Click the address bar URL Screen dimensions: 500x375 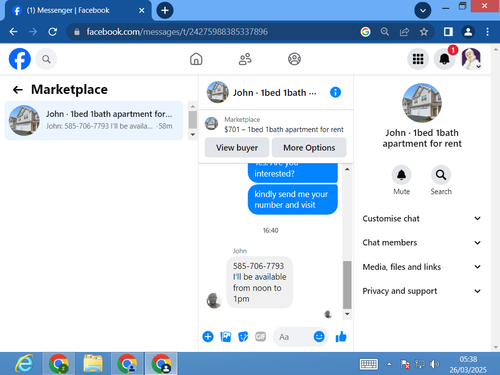(177, 32)
